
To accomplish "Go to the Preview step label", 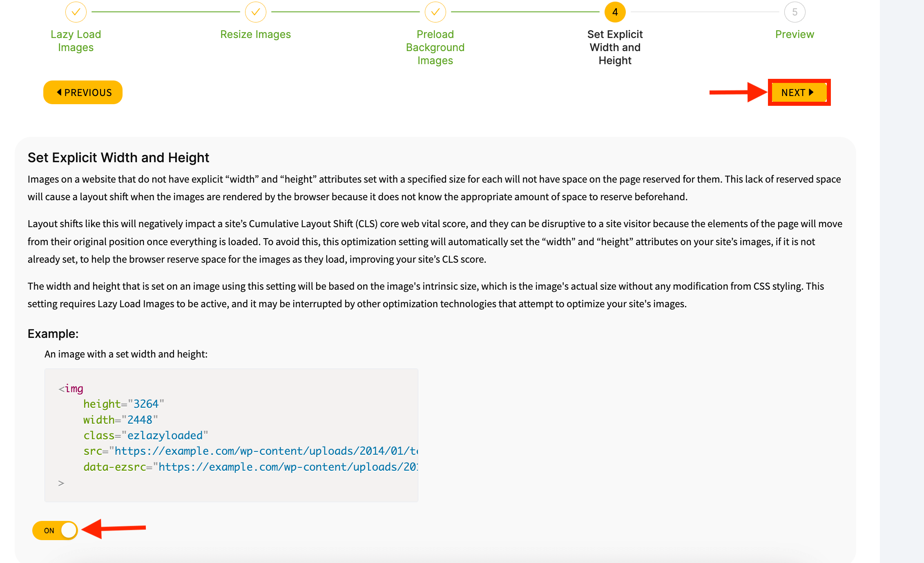I will [x=795, y=34].
